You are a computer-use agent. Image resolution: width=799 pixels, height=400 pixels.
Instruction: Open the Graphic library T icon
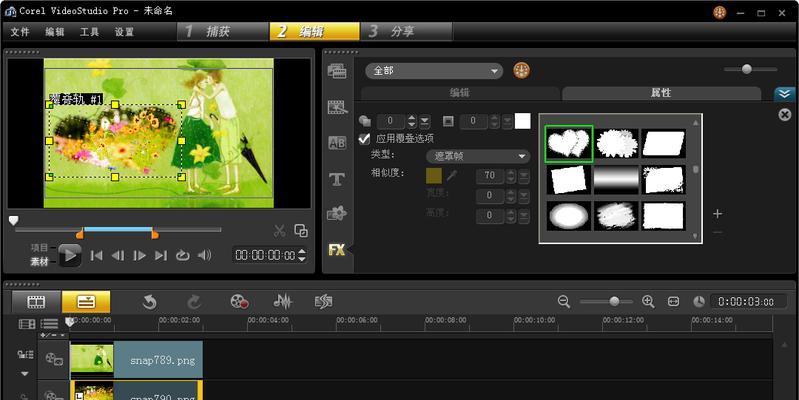336,179
